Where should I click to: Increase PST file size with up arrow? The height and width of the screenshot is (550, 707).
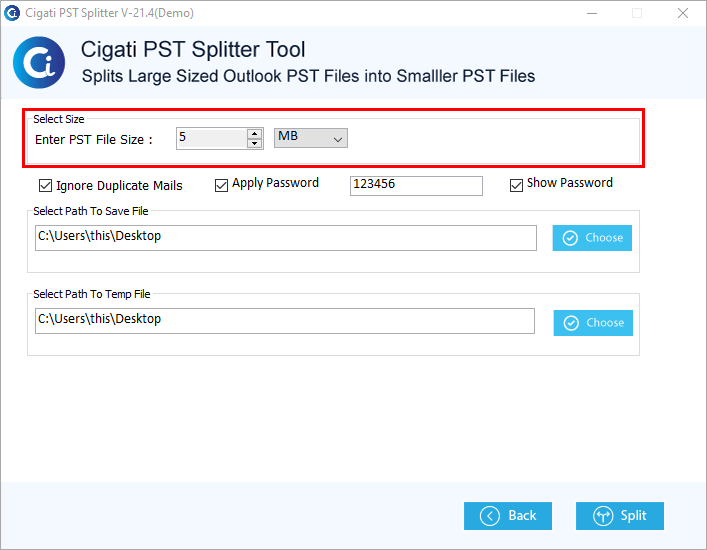255,134
